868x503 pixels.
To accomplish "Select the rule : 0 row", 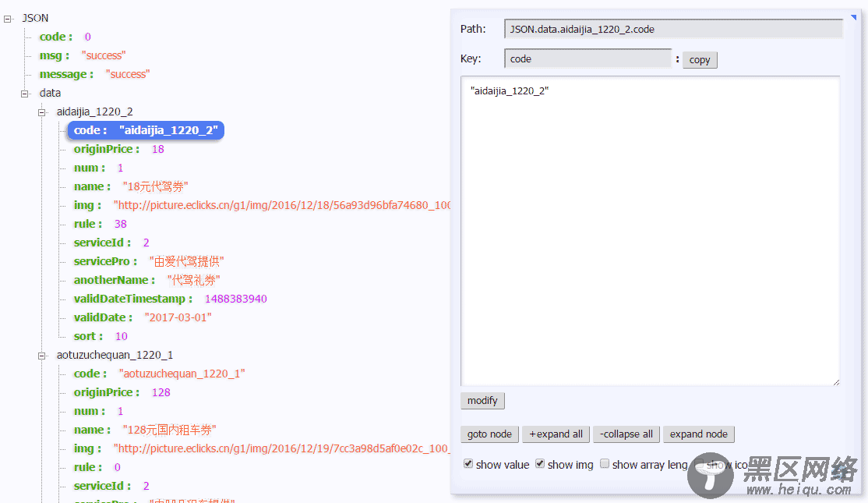I will (x=97, y=467).
